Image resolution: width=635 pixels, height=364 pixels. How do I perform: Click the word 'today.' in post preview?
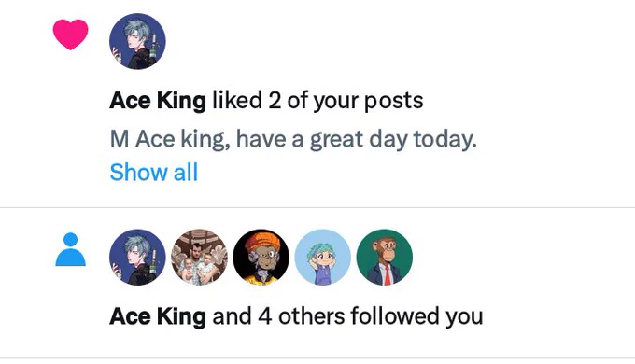click(445, 140)
